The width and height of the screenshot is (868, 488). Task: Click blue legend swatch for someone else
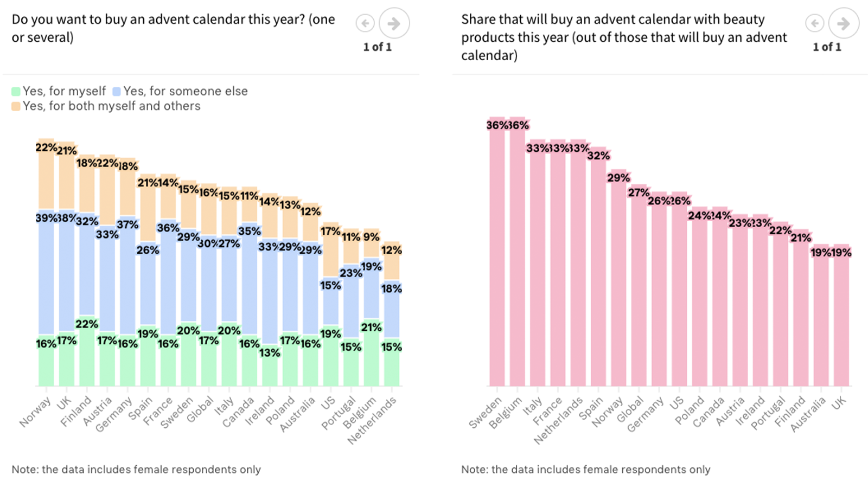click(116, 92)
